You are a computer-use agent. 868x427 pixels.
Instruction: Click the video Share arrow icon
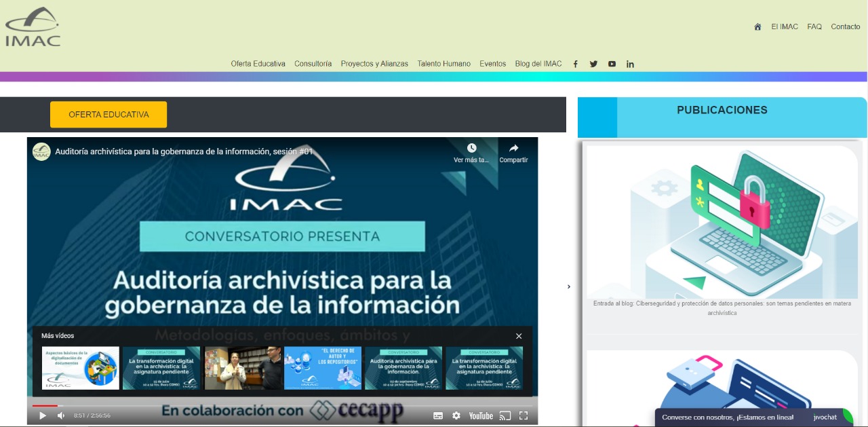513,148
